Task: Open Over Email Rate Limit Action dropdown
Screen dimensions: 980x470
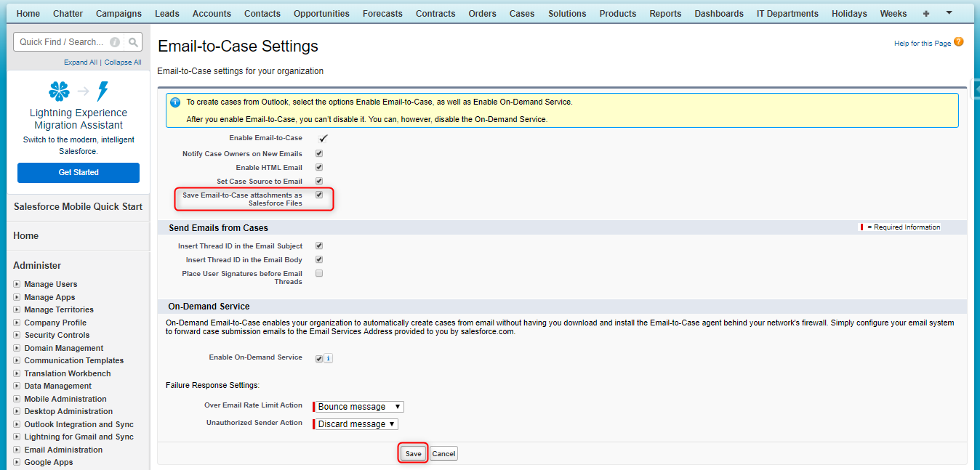Action: tap(359, 407)
